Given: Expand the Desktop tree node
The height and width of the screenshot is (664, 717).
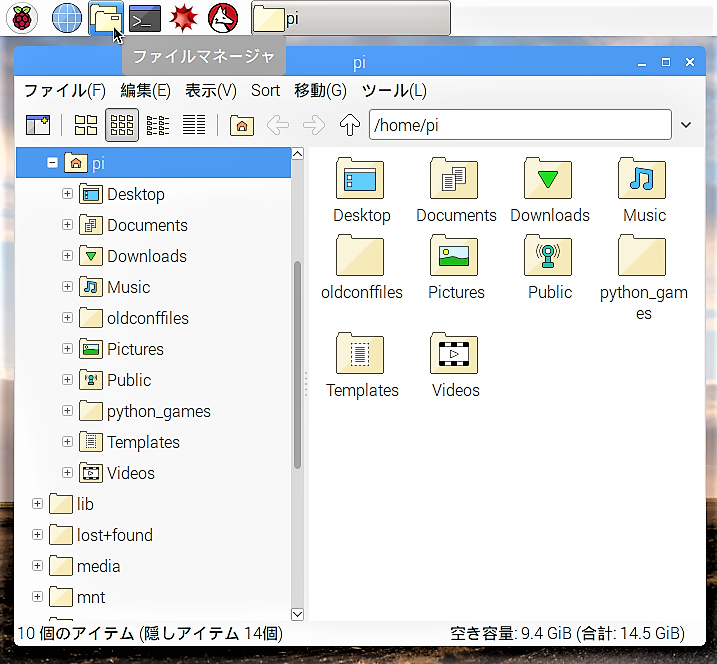Looking at the screenshot, I should [67, 194].
